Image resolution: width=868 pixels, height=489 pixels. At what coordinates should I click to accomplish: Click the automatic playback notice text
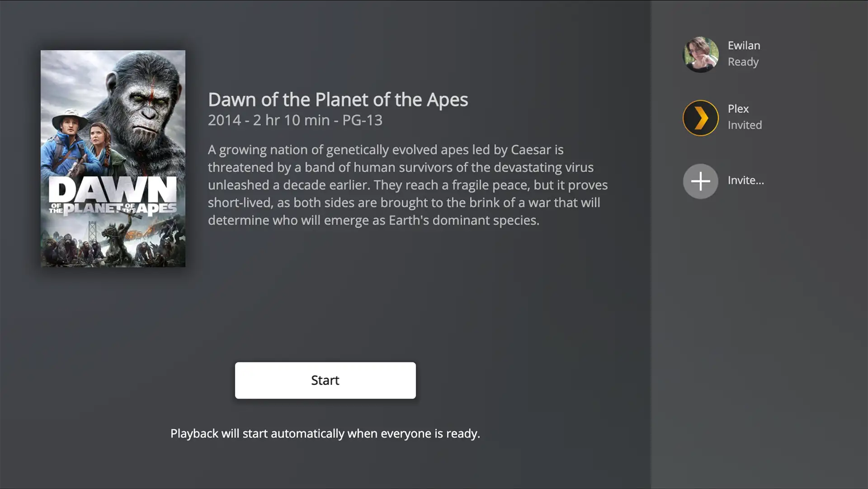click(x=325, y=433)
